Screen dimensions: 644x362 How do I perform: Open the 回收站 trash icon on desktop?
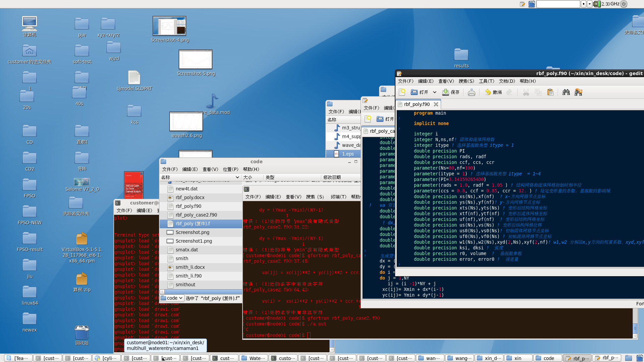pos(82,333)
